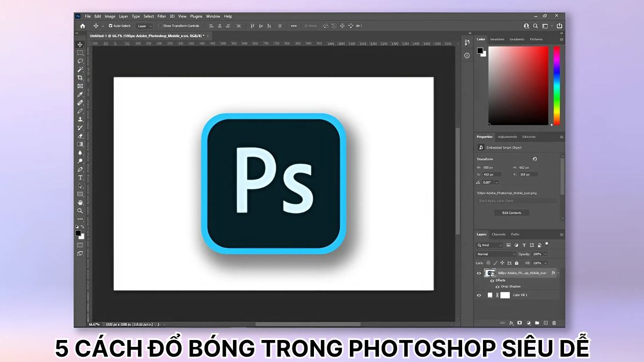Click the new group folder icon
Screen dimensions: 644x362
click(x=537, y=323)
